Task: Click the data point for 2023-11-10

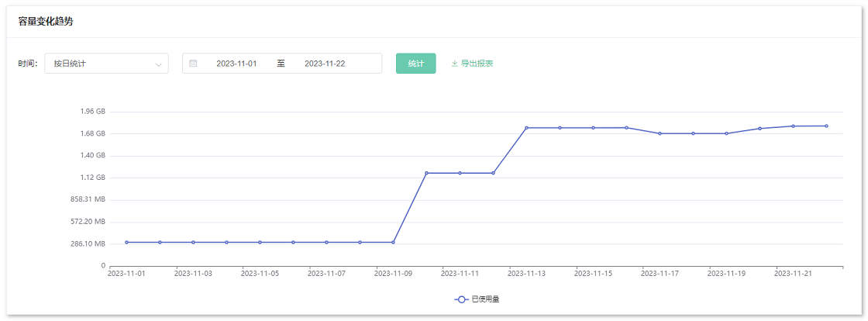Action: [427, 173]
